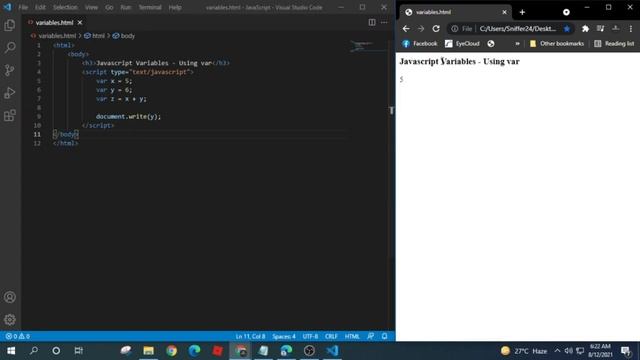Toggle the bookmark star for this page
Screen dimensions: 640x360
pos(567,29)
